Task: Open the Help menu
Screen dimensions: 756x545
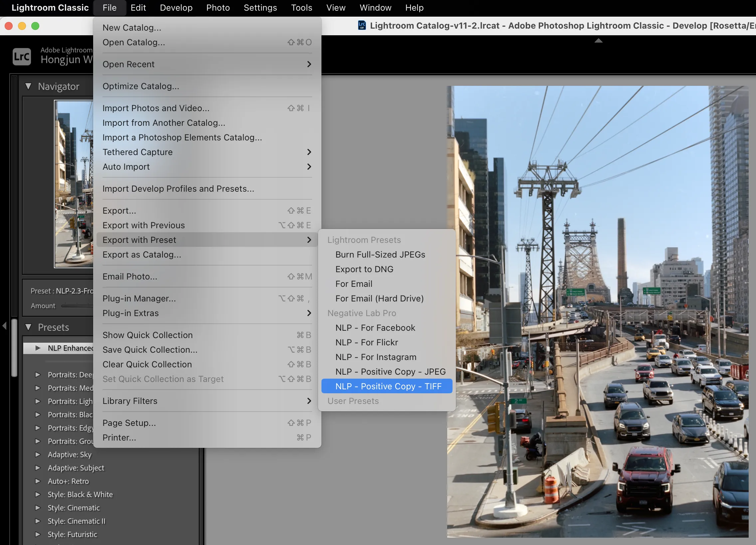Action: click(414, 8)
